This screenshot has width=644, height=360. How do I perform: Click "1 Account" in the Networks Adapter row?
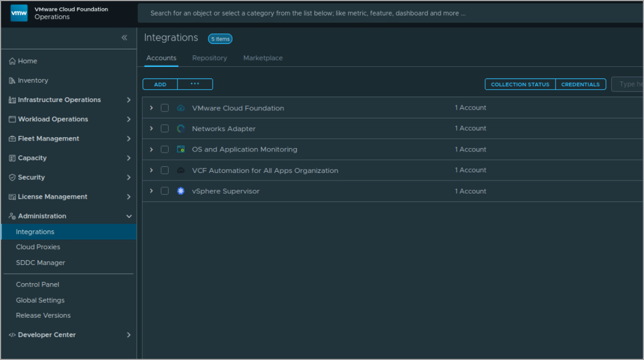tap(470, 128)
